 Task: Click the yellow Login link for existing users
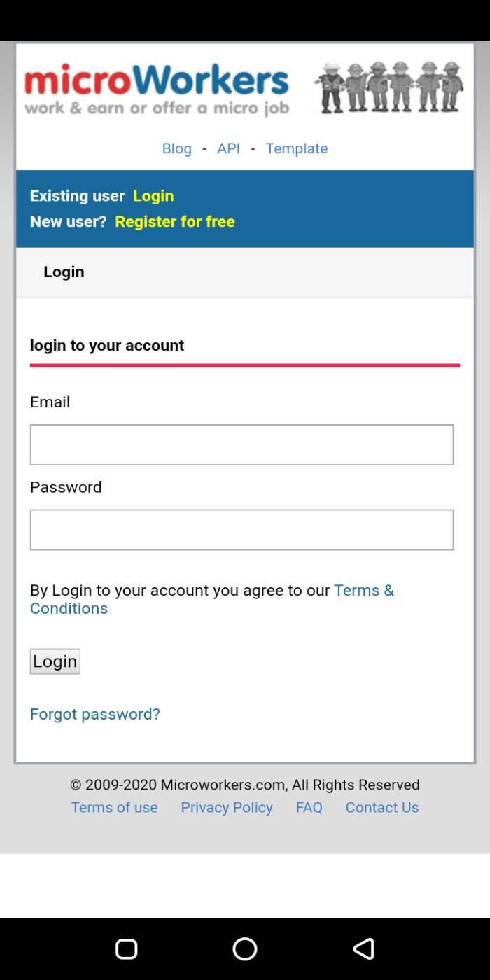coord(153,196)
